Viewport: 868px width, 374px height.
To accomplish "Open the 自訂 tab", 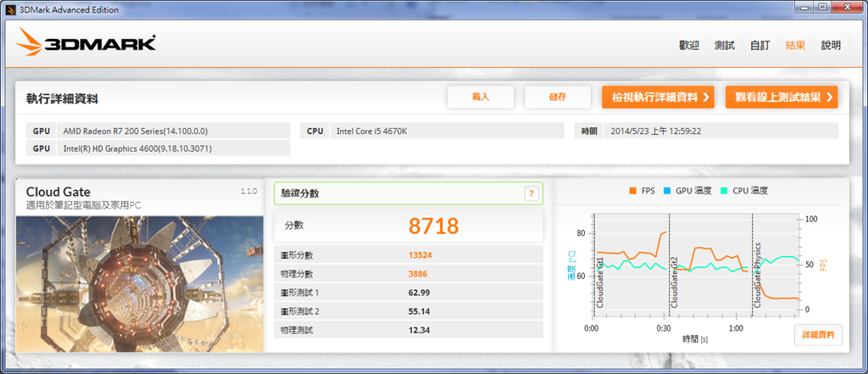I will [760, 46].
